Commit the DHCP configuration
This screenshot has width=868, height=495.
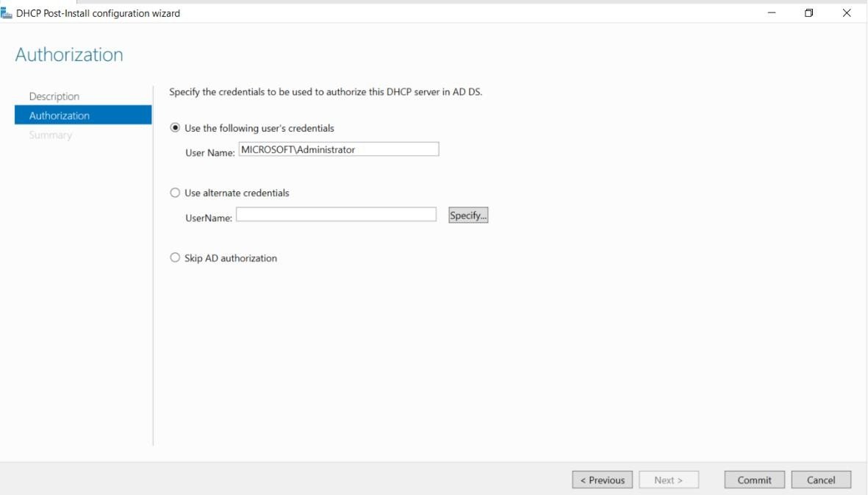[755, 480]
